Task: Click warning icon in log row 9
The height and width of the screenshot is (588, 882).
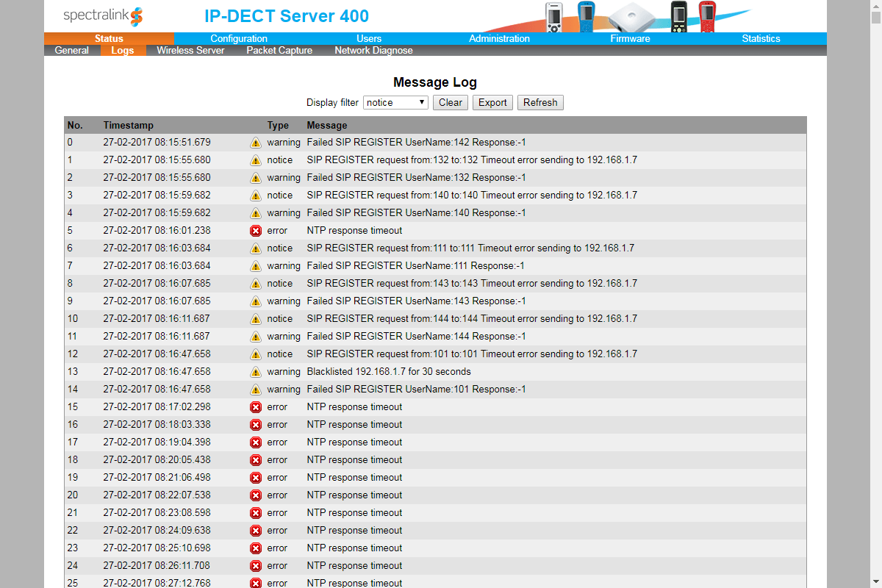Action: 256,301
